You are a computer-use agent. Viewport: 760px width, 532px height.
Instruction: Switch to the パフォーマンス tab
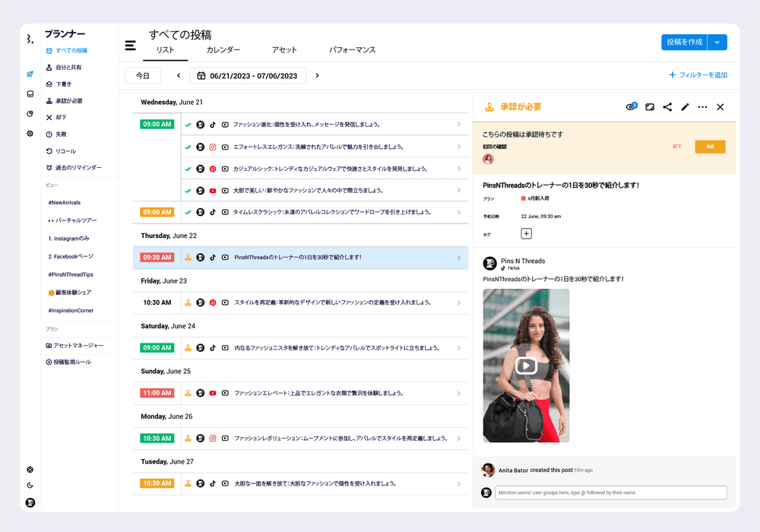coord(352,50)
